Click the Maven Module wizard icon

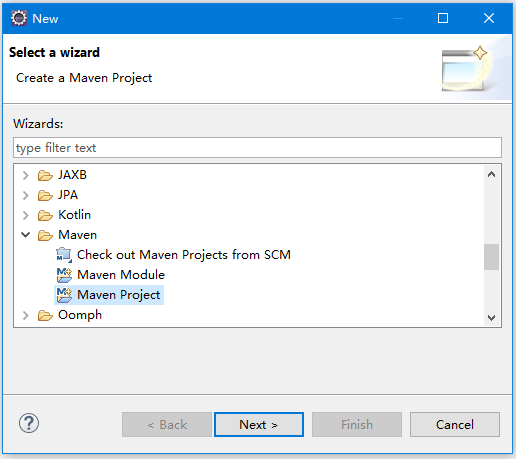coord(64,275)
